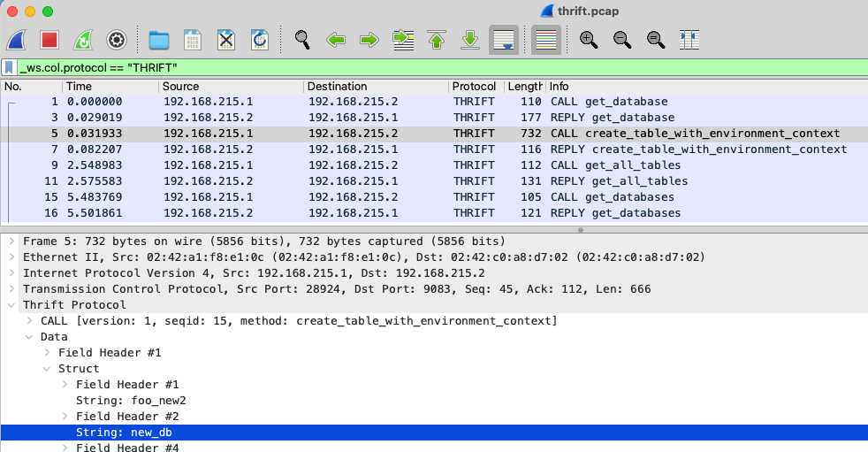Close this capture file icon
This screenshot has width=868, height=452.
[226, 40]
